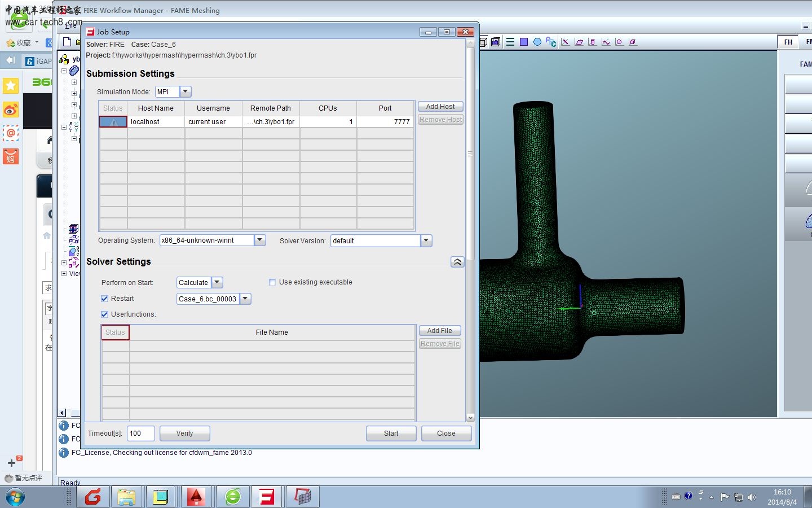Click the localhost row status indicator
This screenshot has width=812, height=508.
[x=113, y=122]
